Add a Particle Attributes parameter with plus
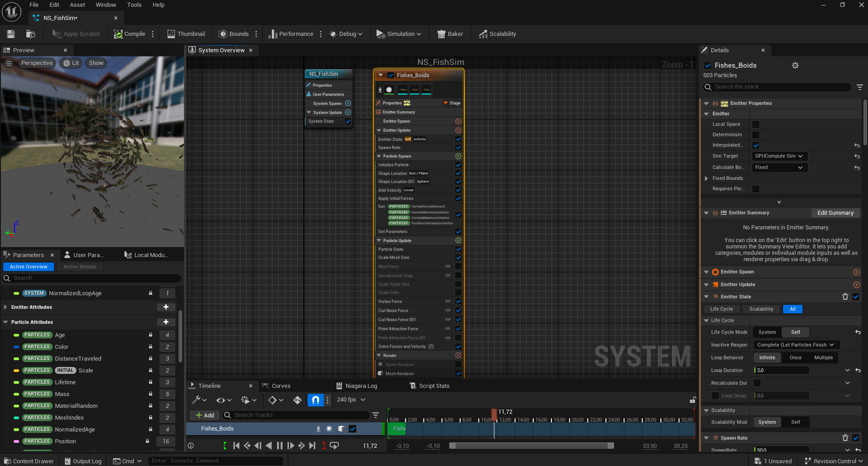This screenshot has height=466, width=868. [166, 322]
